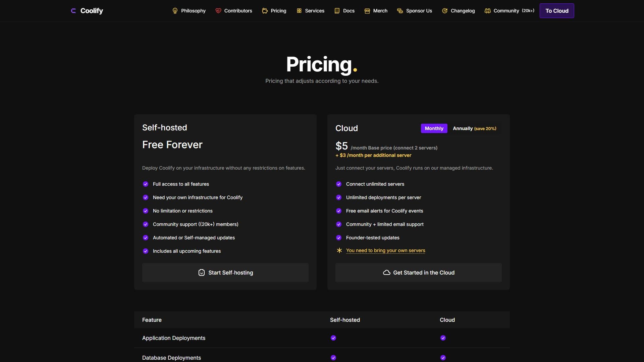The image size is (644, 362).
Task: Open the Contributors page
Action: [x=234, y=11]
